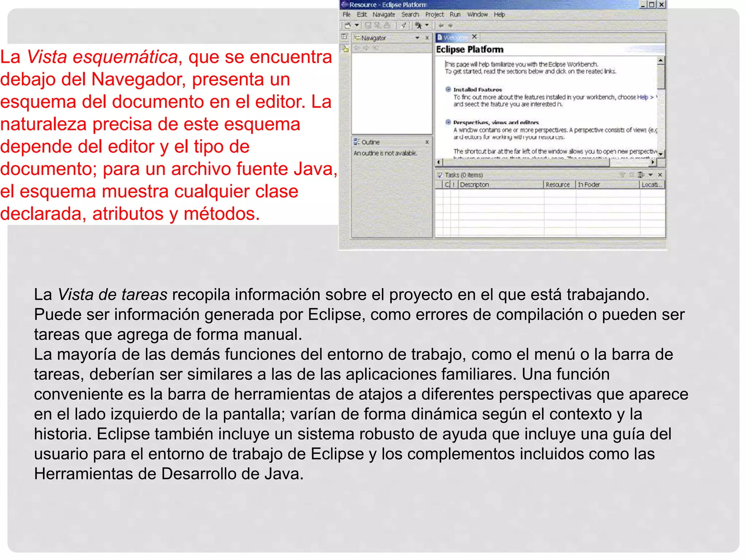Open the Run menu

click(455, 15)
